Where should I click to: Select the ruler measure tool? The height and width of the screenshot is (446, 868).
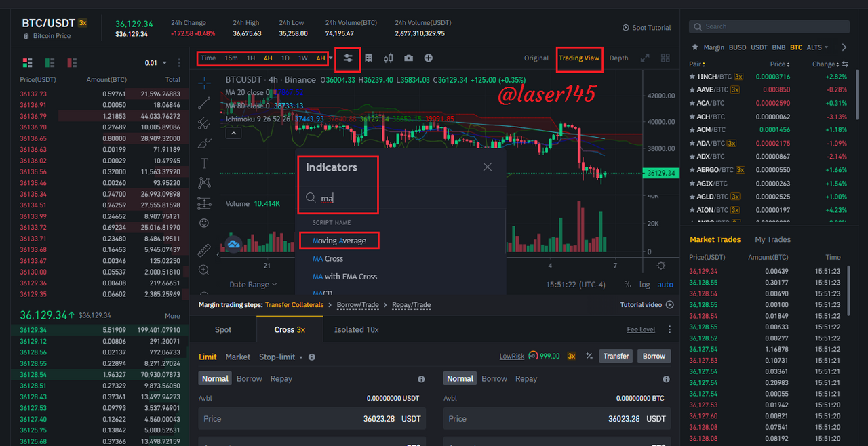(x=204, y=251)
